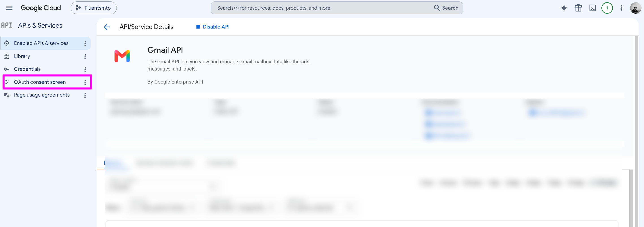Click the Library icon
Viewport: 644px width, 227px height.
pyautogui.click(x=7, y=56)
